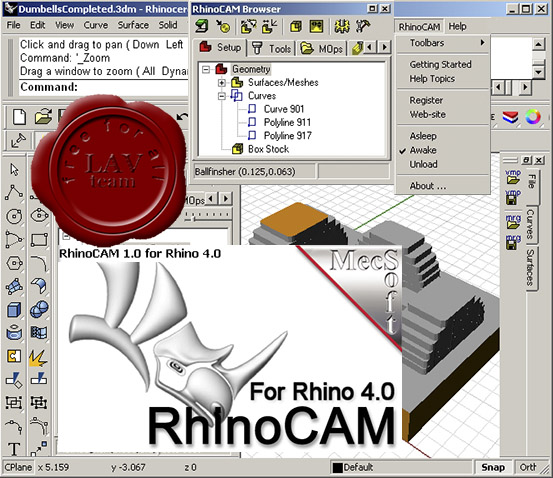The width and height of the screenshot is (553, 478).
Task: Click the Command input line
Action: (104, 87)
